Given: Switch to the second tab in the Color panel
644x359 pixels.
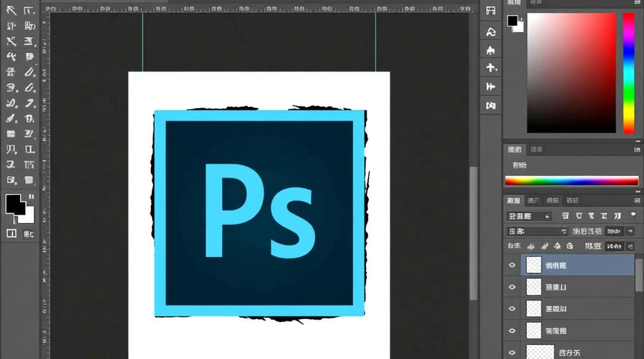Looking at the screenshot, I should click(536, 3).
